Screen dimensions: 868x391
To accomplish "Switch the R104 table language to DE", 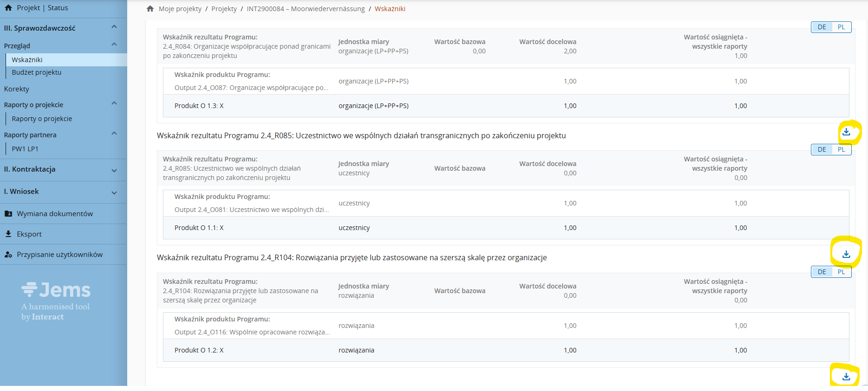I will (x=822, y=272).
